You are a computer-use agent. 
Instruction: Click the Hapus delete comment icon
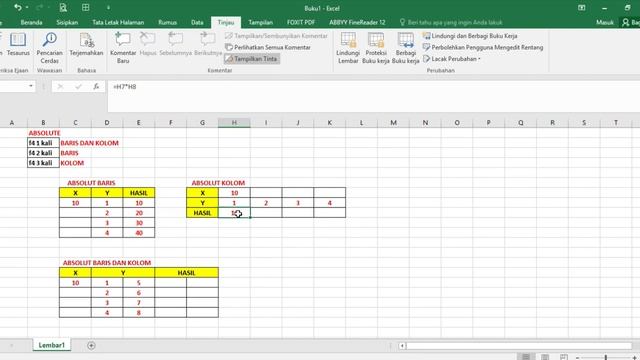148,44
